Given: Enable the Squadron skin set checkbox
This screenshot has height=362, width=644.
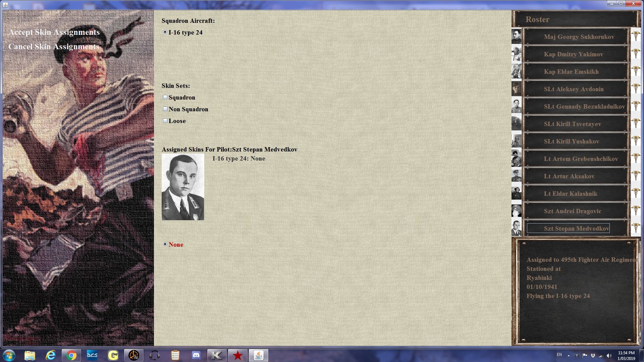Looking at the screenshot, I should click(x=165, y=97).
